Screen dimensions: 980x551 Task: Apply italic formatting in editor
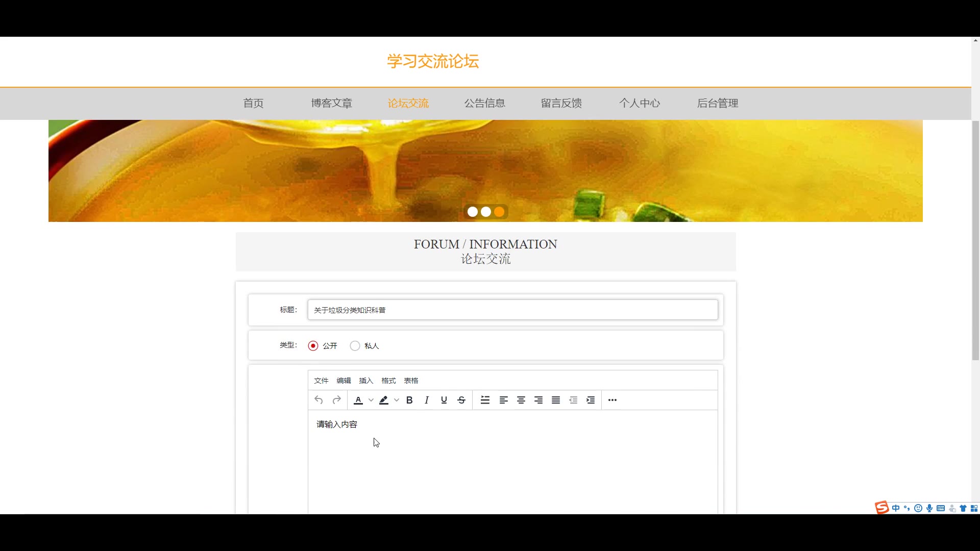(427, 400)
